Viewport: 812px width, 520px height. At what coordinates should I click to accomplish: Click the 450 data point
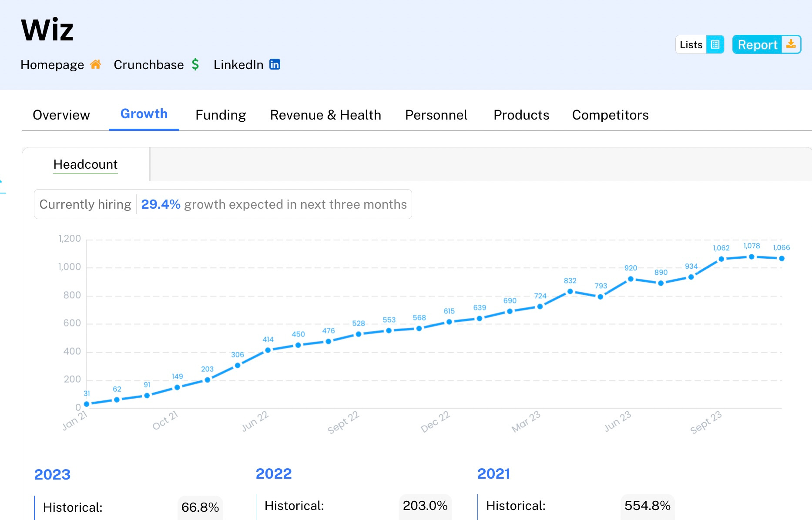(298, 345)
